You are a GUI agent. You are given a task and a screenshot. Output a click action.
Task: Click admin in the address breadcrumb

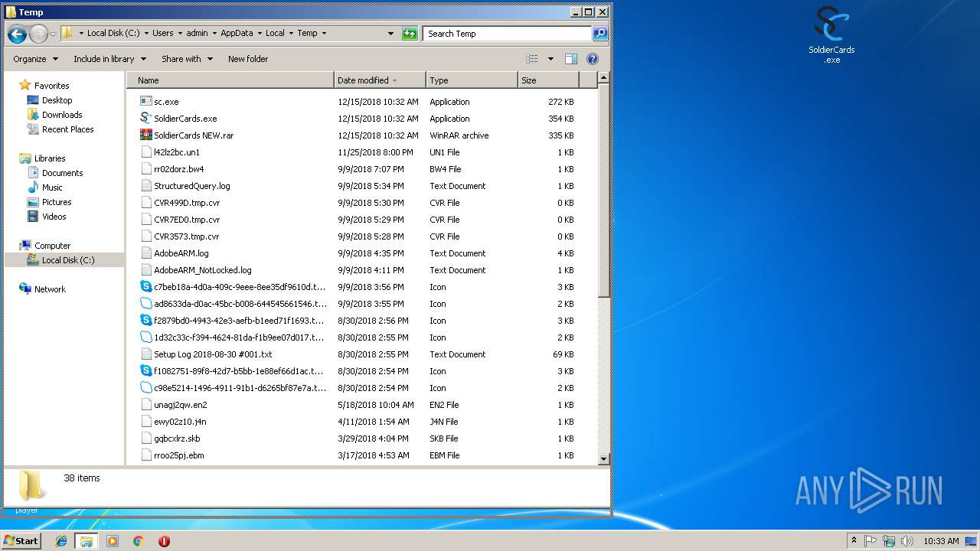(197, 34)
